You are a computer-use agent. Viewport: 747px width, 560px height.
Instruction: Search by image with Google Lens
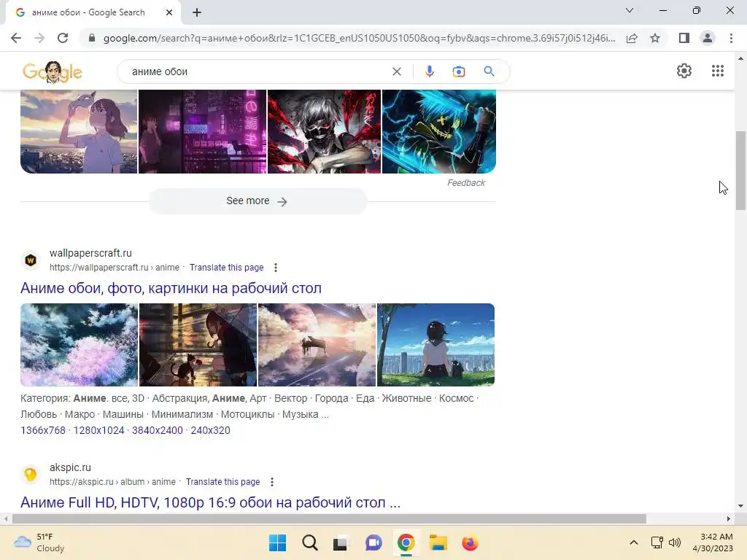click(x=459, y=71)
